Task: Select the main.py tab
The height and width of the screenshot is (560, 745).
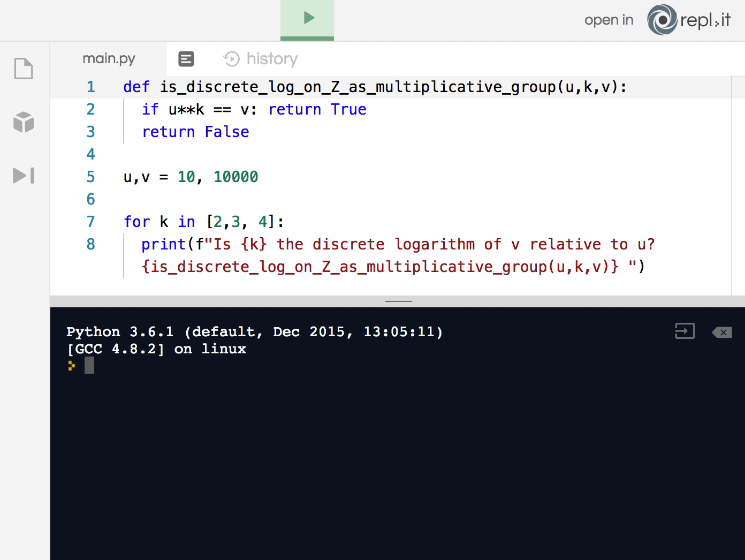Action: click(x=109, y=58)
